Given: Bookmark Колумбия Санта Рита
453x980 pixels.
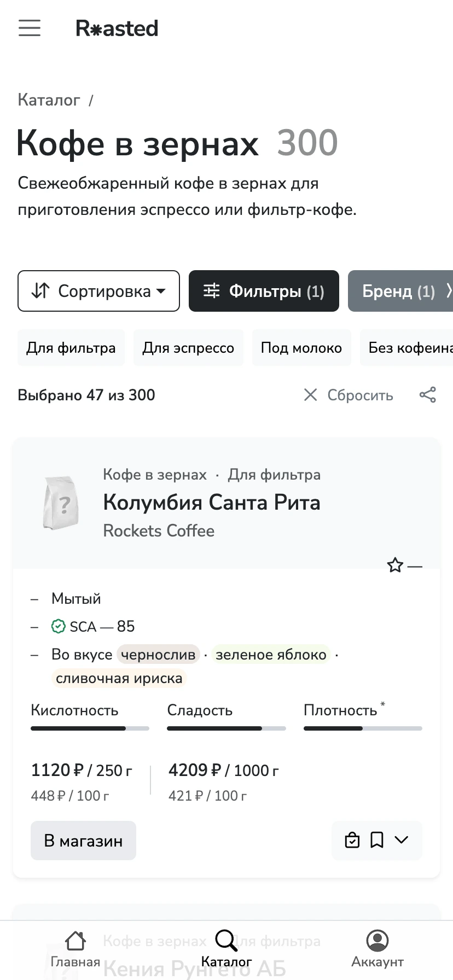Looking at the screenshot, I should (x=377, y=839).
